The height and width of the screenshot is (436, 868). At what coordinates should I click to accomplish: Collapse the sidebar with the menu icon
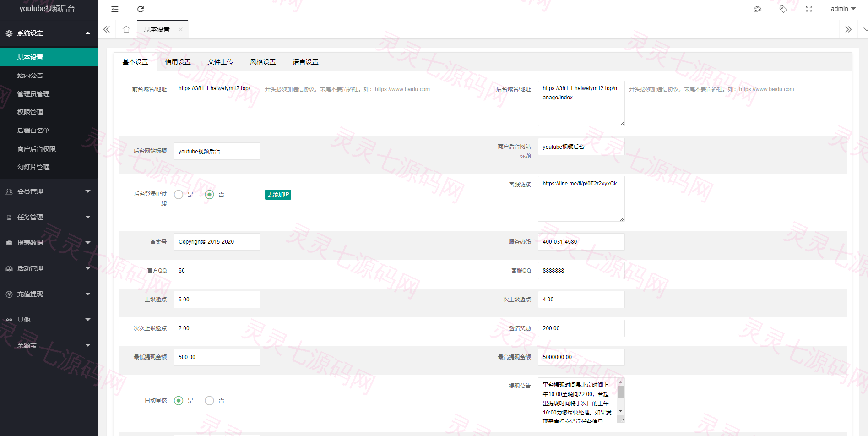coord(115,9)
